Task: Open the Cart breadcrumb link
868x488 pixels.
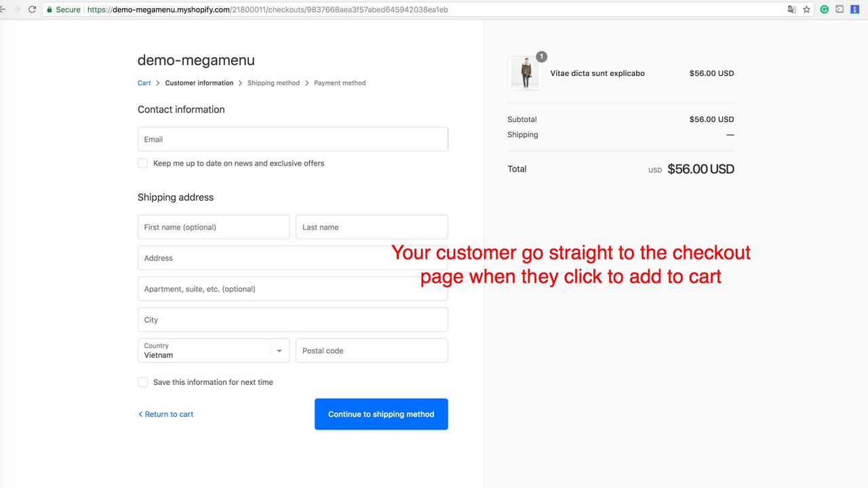Action: 144,83
